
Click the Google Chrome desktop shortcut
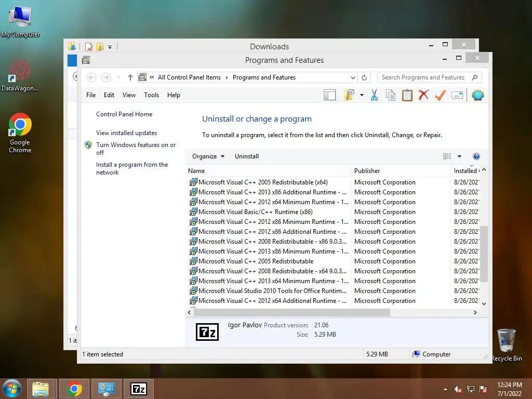tap(20, 133)
